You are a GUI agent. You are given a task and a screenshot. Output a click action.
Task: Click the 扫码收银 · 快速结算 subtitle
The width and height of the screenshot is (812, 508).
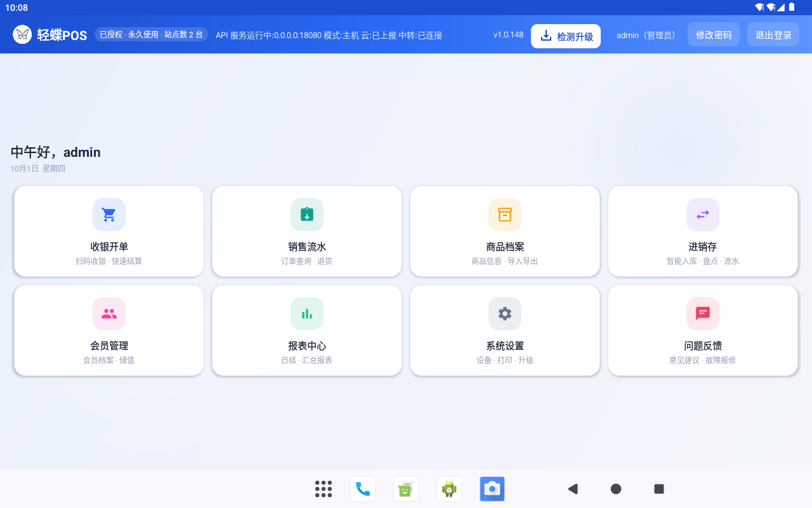click(109, 261)
